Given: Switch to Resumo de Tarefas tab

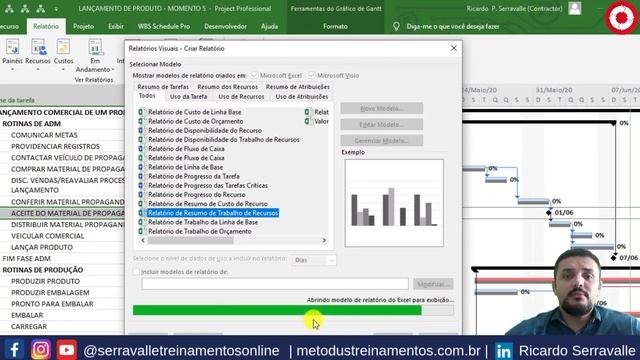Looking at the screenshot, I should coord(163,87).
